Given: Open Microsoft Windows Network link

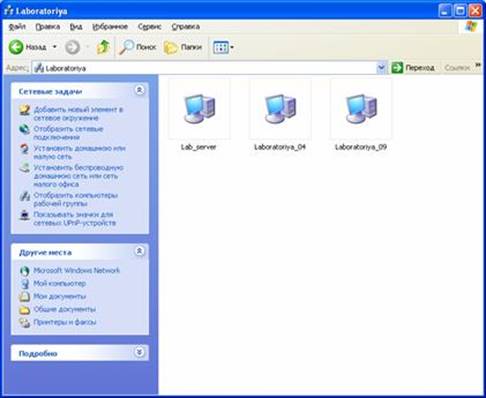Looking at the screenshot, I should tap(76, 270).
